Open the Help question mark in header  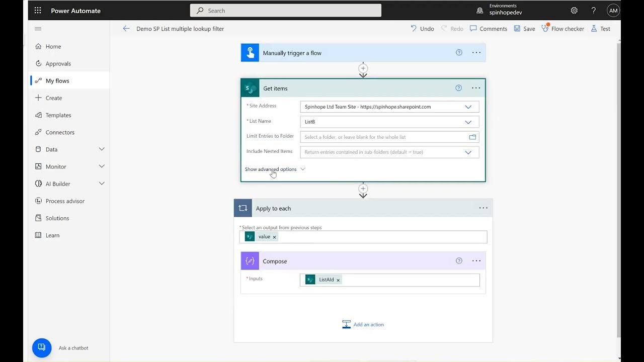[594, 11]
